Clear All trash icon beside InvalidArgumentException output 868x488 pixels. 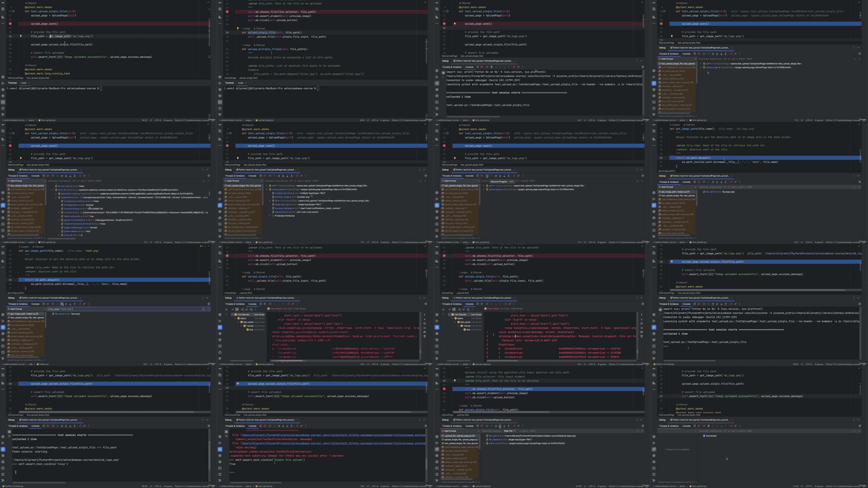click(x=642, y=336)
